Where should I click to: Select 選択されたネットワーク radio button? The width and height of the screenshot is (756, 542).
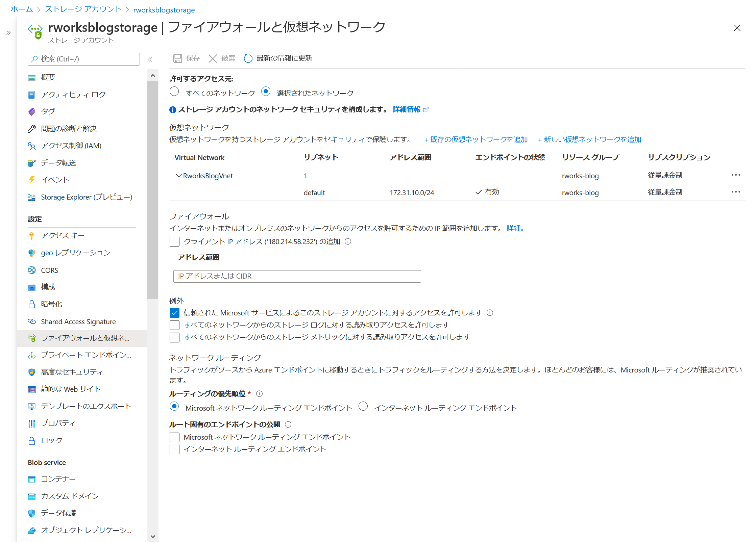(266, 92)
